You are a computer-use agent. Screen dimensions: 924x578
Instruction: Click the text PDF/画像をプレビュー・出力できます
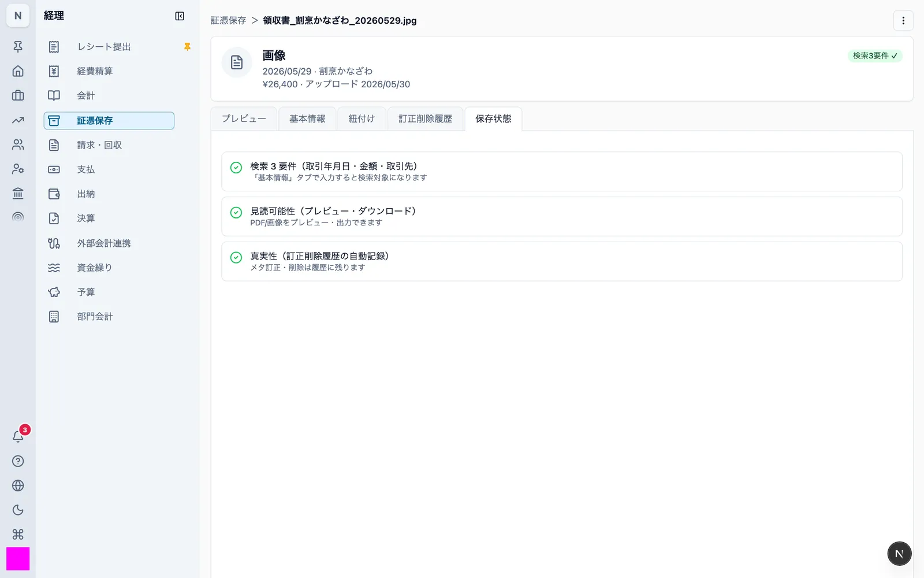point(316,223)
